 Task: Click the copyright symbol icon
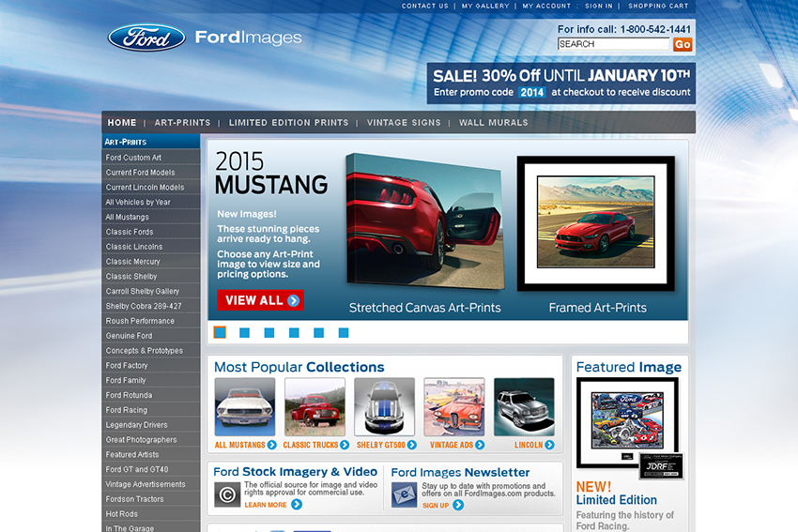click(227, 494)
